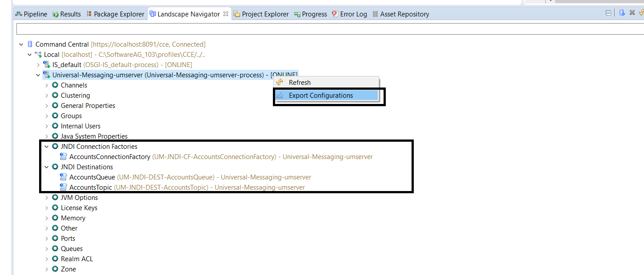Screen dimensions: 644x275
Task: Click the AccountsQueue document icon
Action: (x=64, y=177)
